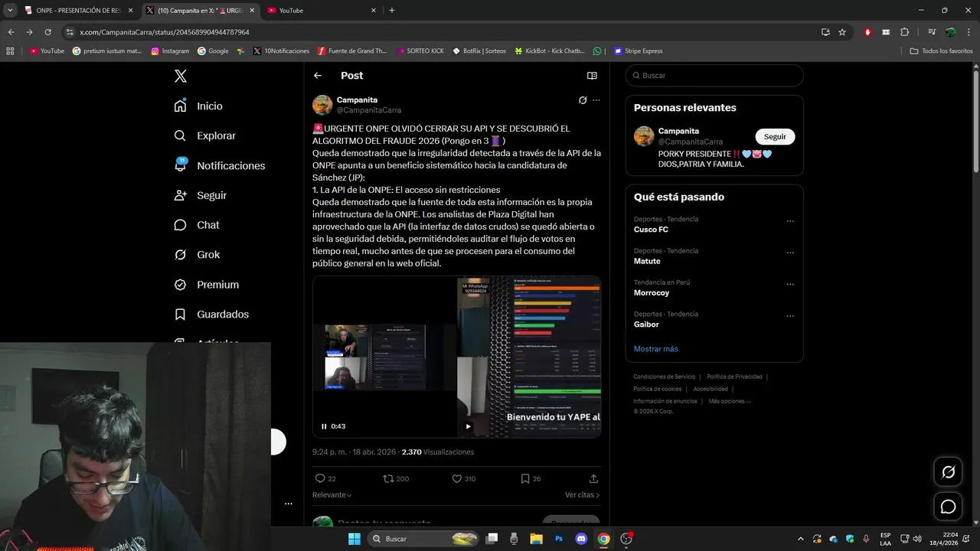Open options for Matute trend

tap(790, 253)
